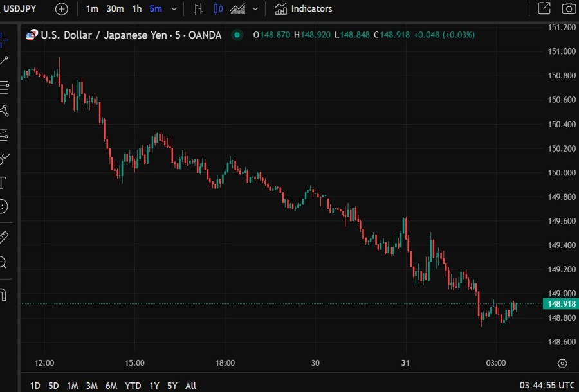The image size is (579, 392).
Task: Select the ruler measure tool
Action: (4, 237)
